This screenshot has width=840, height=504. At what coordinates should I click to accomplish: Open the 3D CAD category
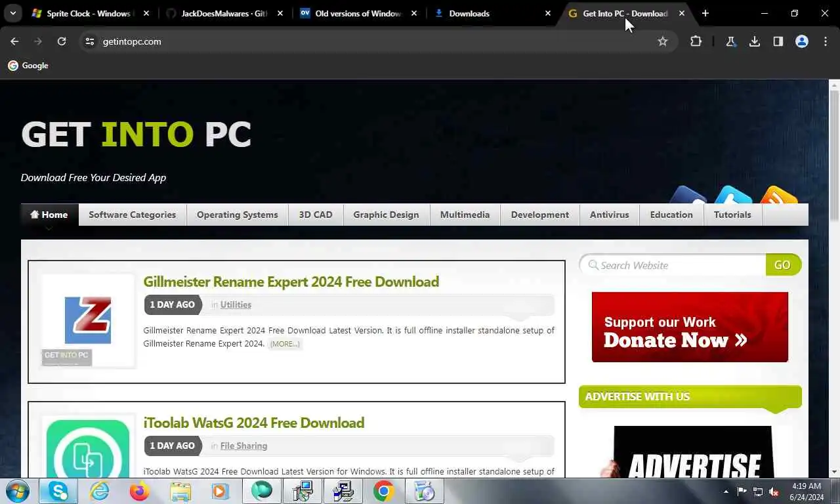point(316,215)
